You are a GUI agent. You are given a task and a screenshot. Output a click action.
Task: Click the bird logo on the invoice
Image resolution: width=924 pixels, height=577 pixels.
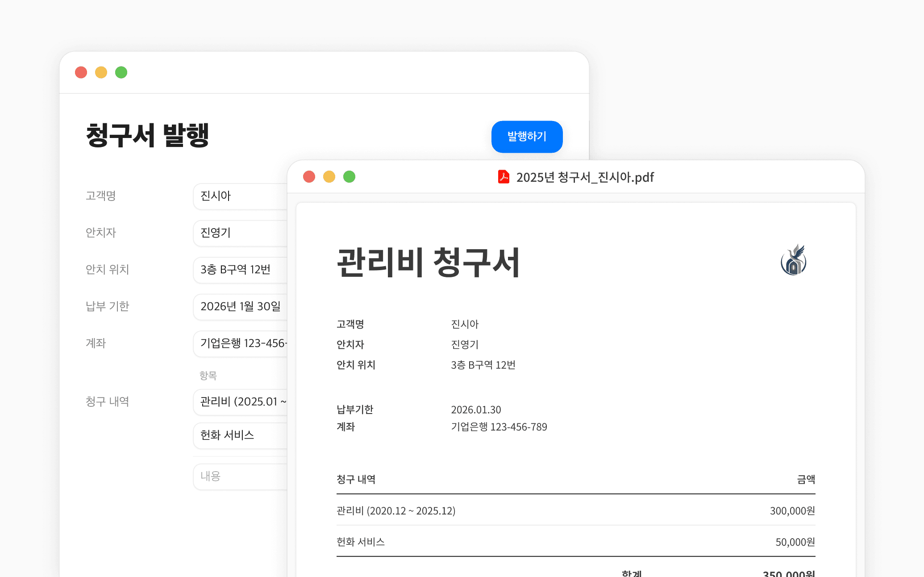[x=793, y=260]
